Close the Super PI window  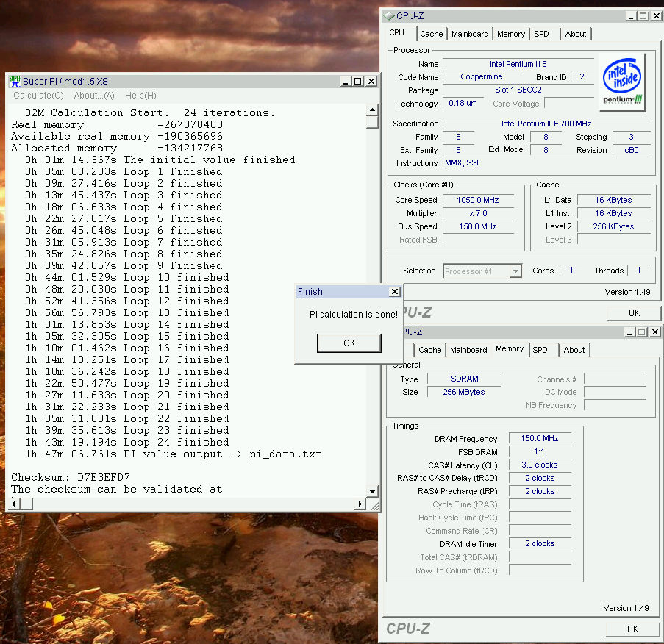click(x=371, y=82)
